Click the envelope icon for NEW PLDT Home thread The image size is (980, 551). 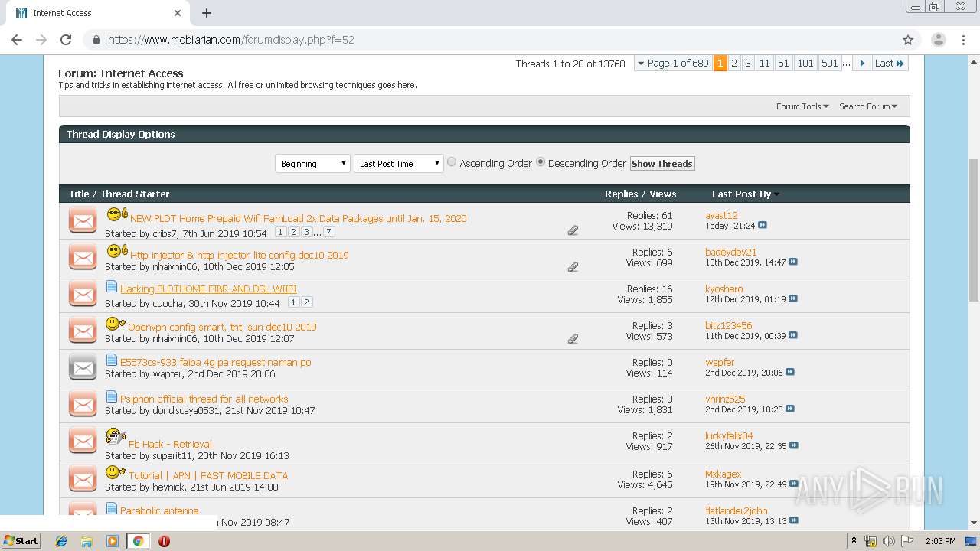pyautogui.click(x=83, y=221)
